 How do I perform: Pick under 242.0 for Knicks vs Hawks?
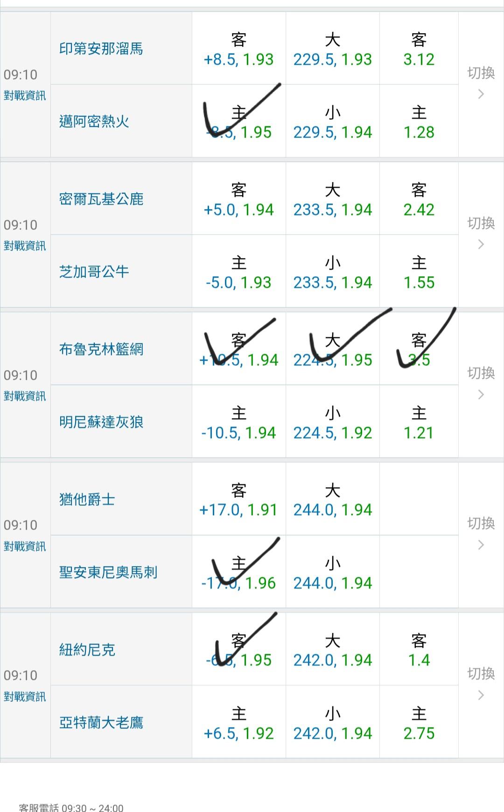(332, 723)
